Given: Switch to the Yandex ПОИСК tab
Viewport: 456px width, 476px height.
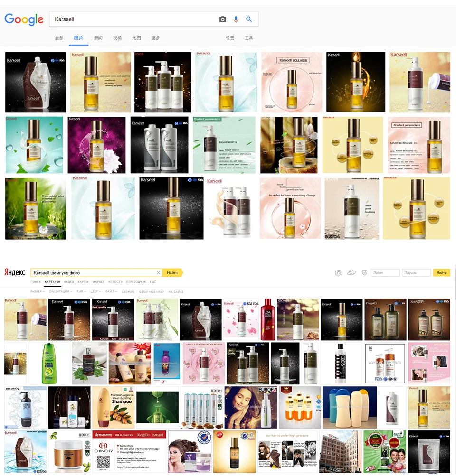Looking at the screenshot, I should (36, 282).
